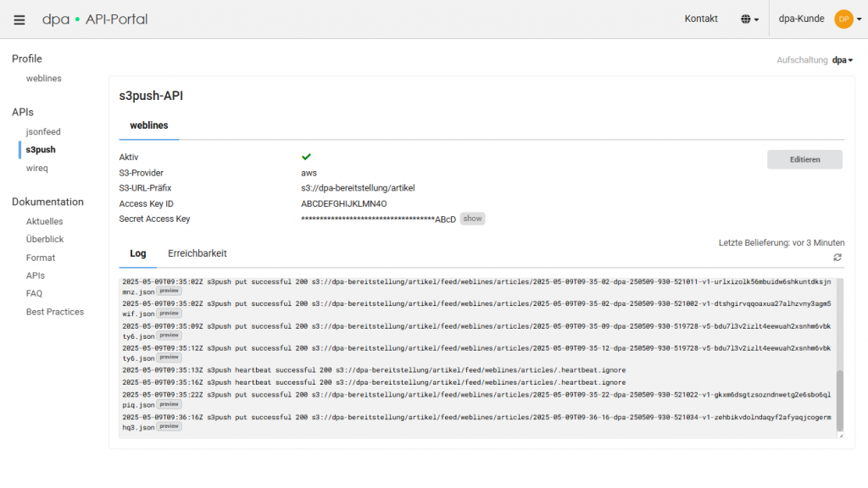Open Aktuelles in the documentation section
The image size is (868, 488).
click(x=44, y=221)
